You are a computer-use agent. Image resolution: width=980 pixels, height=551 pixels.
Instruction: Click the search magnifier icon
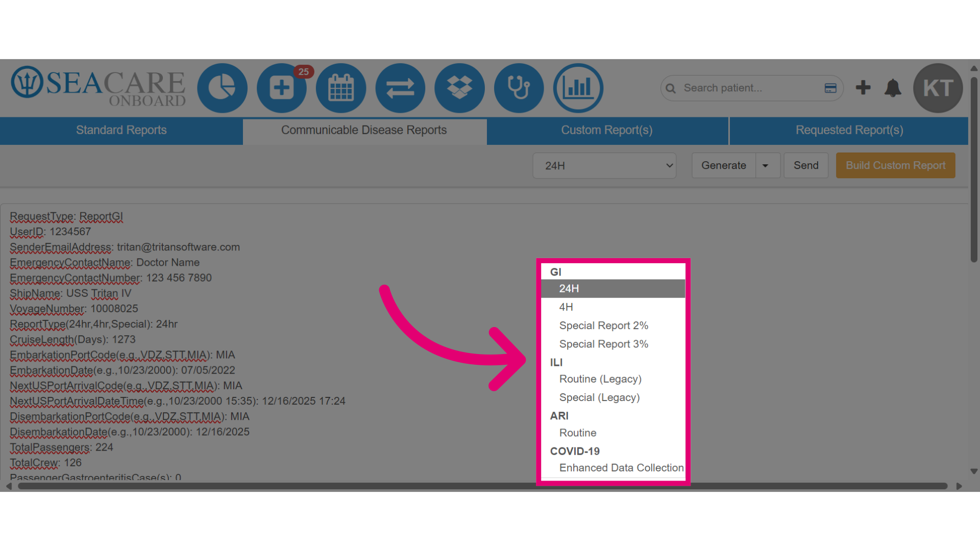point(671,88)
